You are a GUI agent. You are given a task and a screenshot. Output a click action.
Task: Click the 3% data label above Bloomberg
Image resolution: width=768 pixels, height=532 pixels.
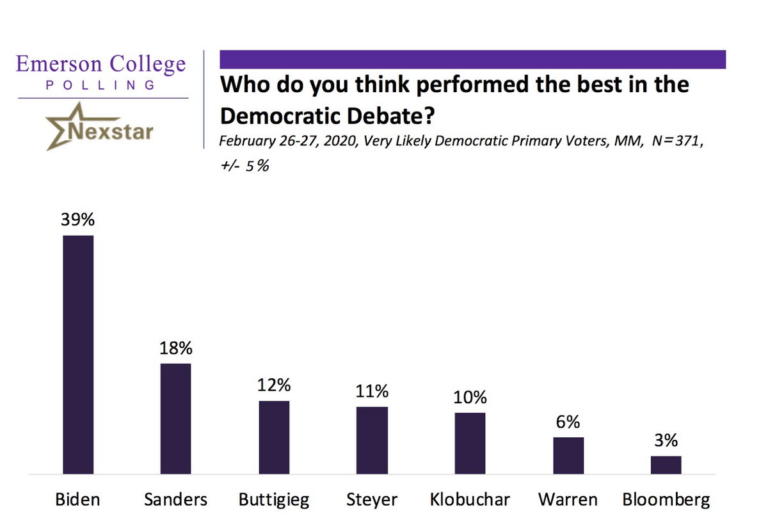click(666, 441)
